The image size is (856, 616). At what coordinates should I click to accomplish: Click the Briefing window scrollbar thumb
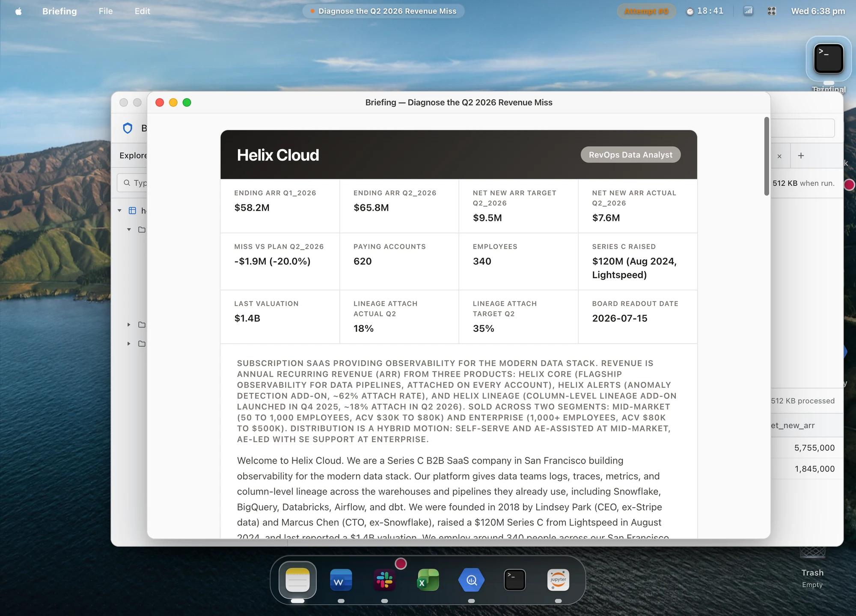tap(767, 156)
